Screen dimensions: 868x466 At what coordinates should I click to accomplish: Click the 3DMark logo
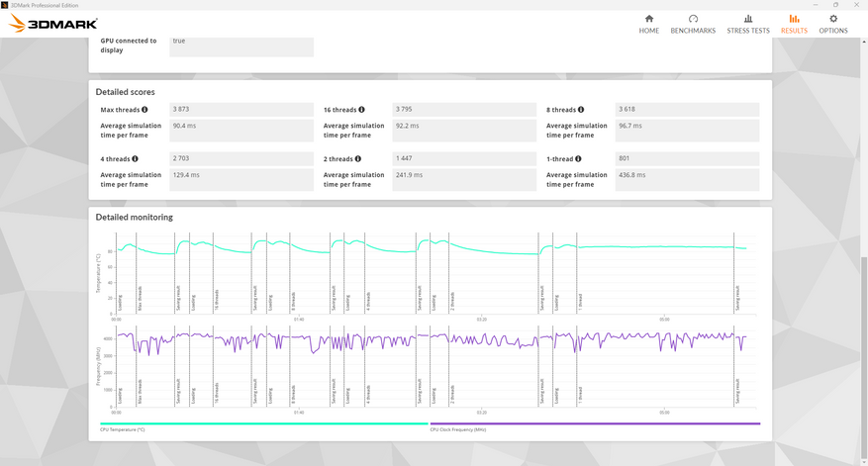[x=53, y=23]
